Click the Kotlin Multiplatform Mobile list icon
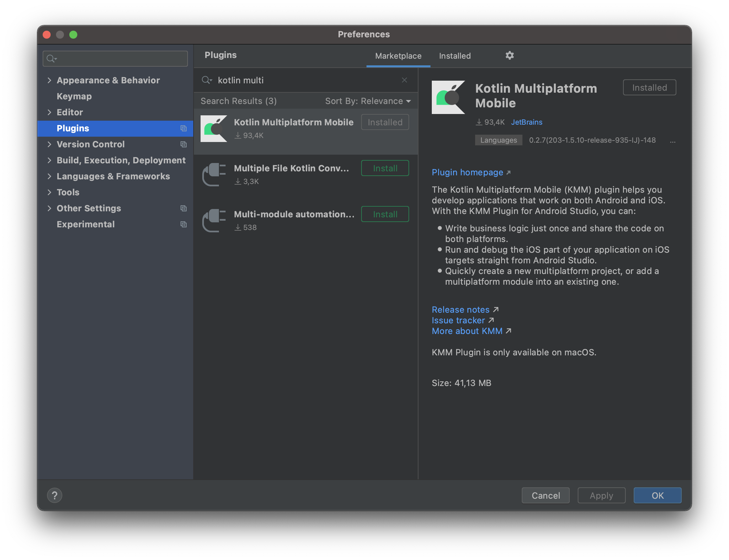The image size is (729, 560). click(x=214, y=129)
